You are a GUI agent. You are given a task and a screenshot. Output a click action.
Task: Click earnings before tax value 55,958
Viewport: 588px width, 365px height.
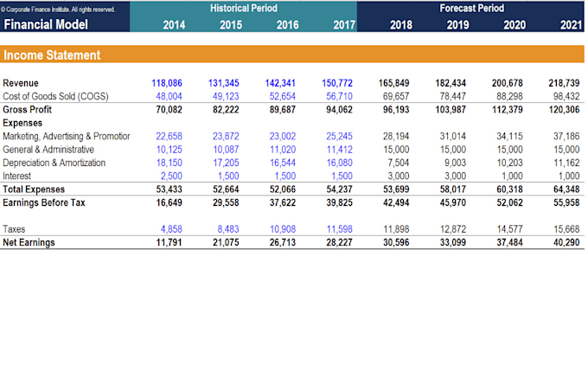tap(566, 203)
